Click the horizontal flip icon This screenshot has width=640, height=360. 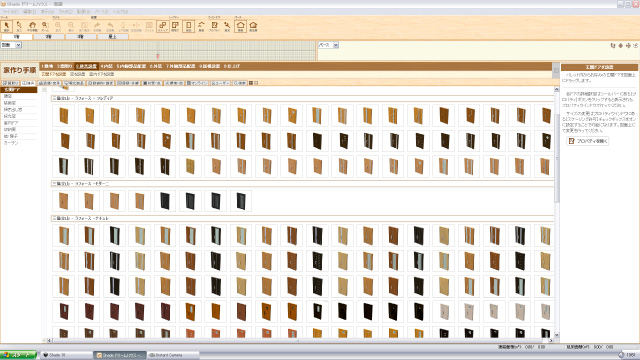pyautogui.click(x=136, y=26)
